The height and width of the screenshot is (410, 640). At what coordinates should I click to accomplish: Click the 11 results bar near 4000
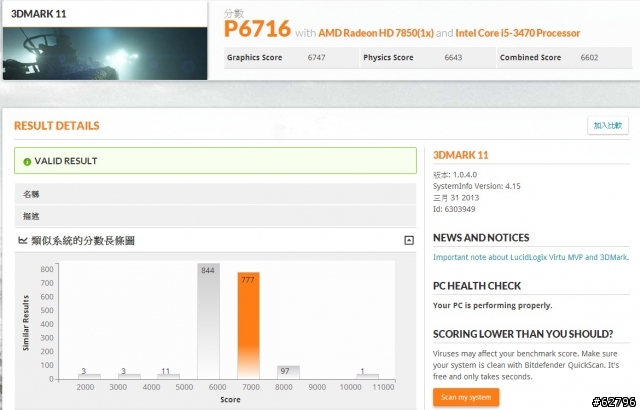pos(168,376)
